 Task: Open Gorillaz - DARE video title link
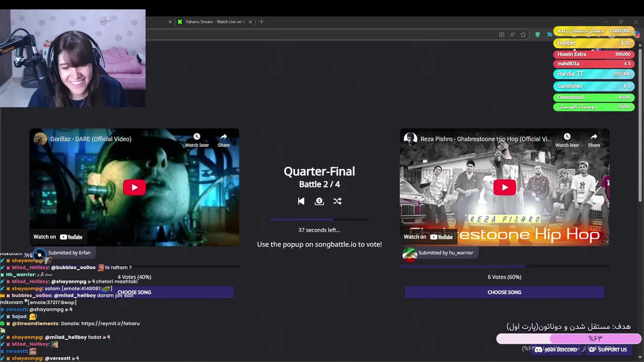point(91,139)
